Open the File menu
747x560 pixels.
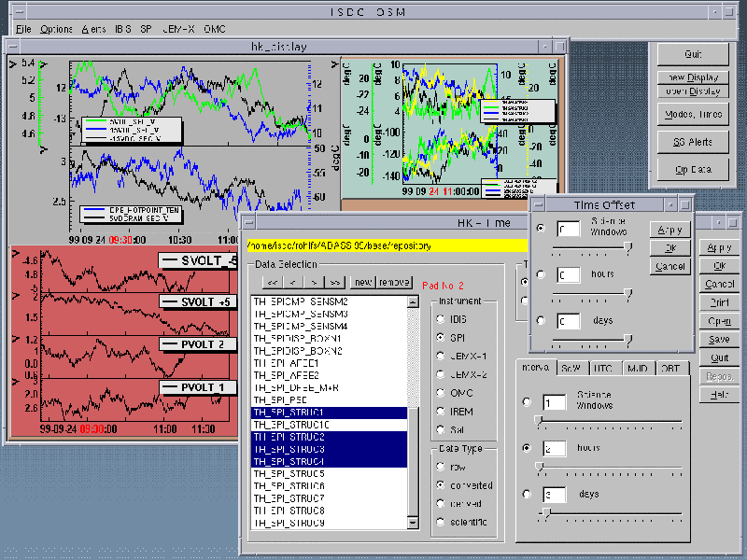coord(23,29)
